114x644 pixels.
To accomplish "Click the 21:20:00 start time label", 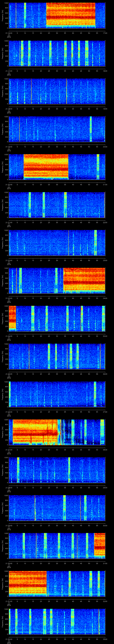I will [9, 184].
